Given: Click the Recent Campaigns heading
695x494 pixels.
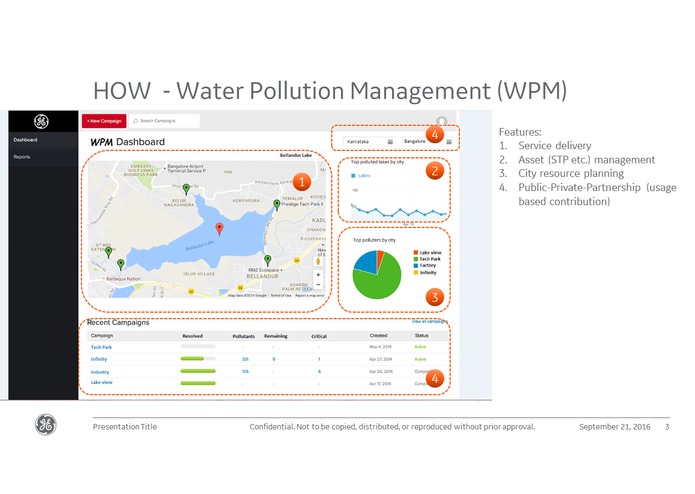Looking at the screenshot, I should click(118, 323).
